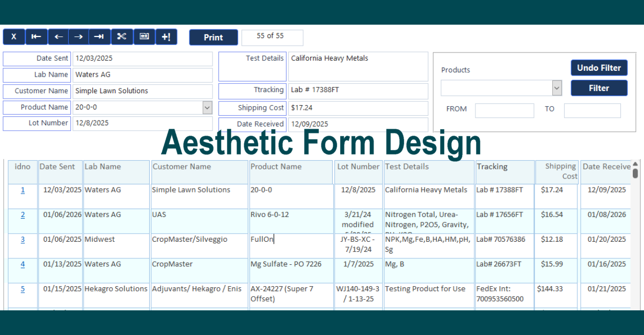
Task: Edit the Customer Name field in form
Action: pos(142,91)
